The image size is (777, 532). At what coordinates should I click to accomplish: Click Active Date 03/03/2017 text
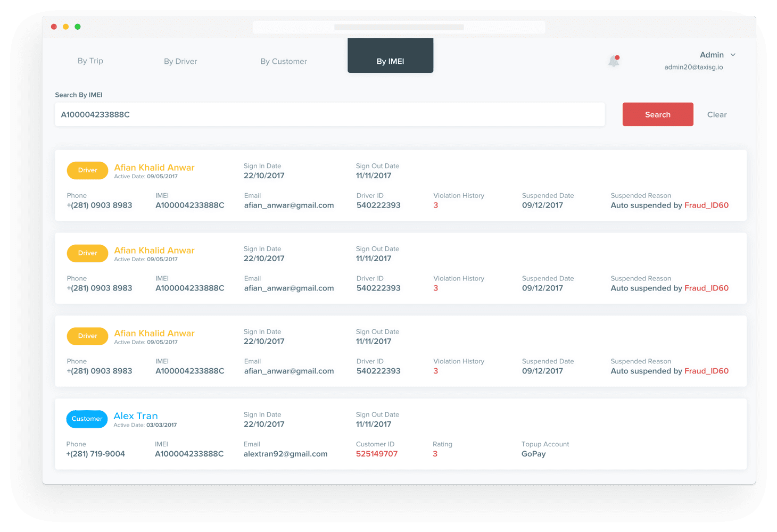tap(145, 425)
